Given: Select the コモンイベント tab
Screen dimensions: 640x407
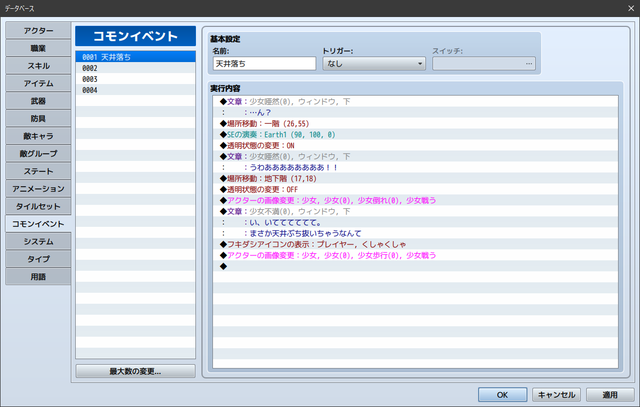Looking at the screenshot, I should 38,224.
